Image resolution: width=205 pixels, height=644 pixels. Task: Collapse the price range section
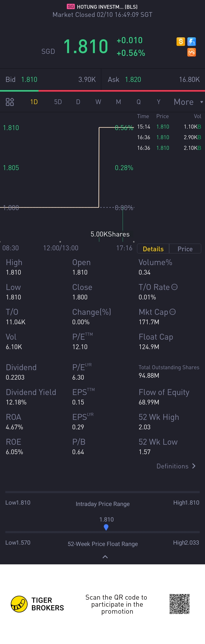point(105,557)
